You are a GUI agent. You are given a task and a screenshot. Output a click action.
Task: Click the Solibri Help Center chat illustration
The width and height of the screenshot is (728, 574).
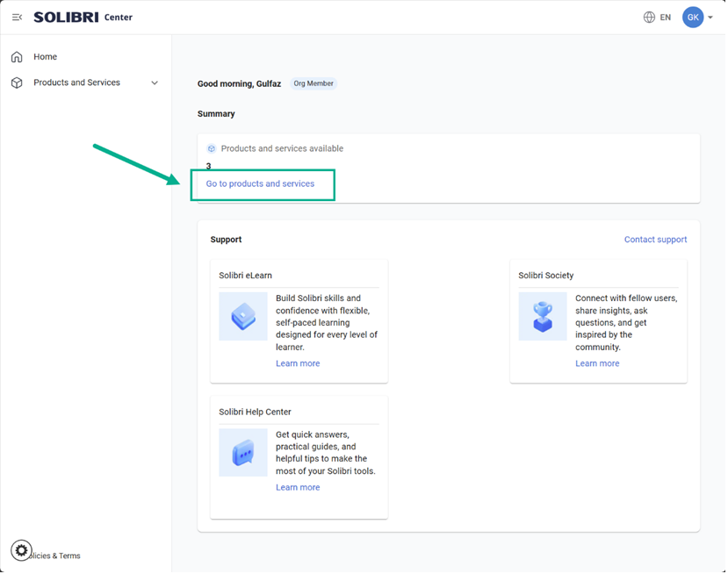coord(243,453)
